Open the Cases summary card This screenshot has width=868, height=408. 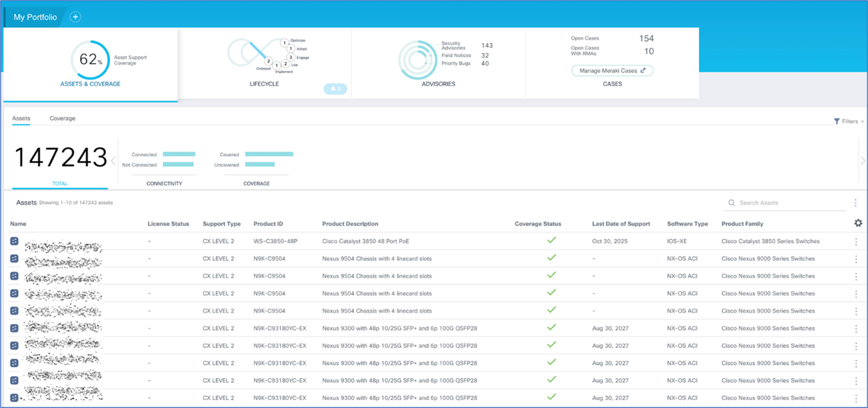point(612,84)
